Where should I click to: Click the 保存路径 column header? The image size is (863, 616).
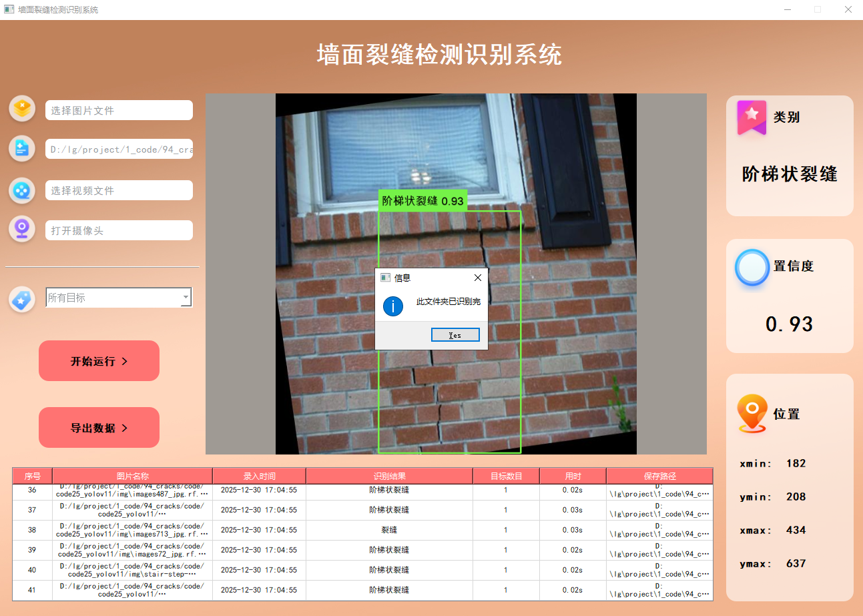659,477
